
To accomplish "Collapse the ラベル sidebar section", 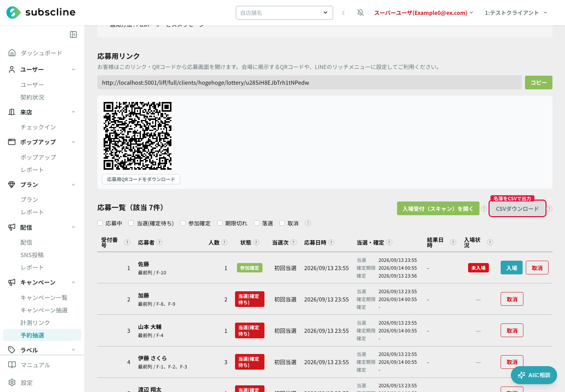I will 73,350.
